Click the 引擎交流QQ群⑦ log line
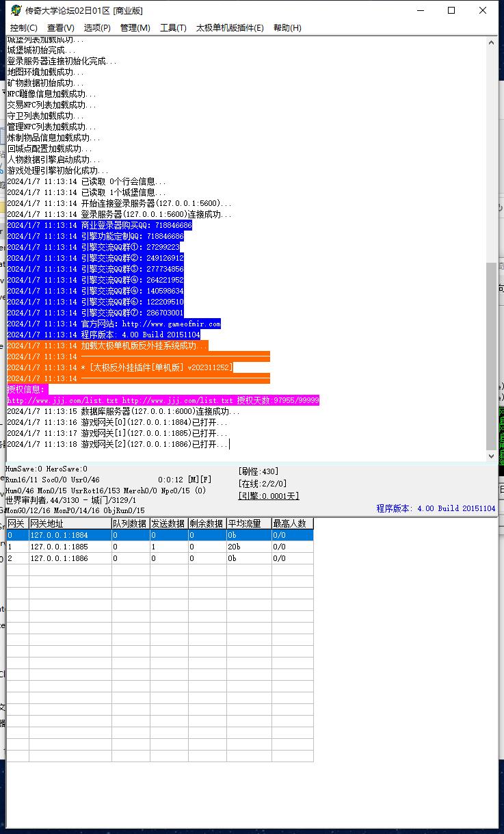The image size is (504, 834). pyautogui.click(x=96, y=313)
